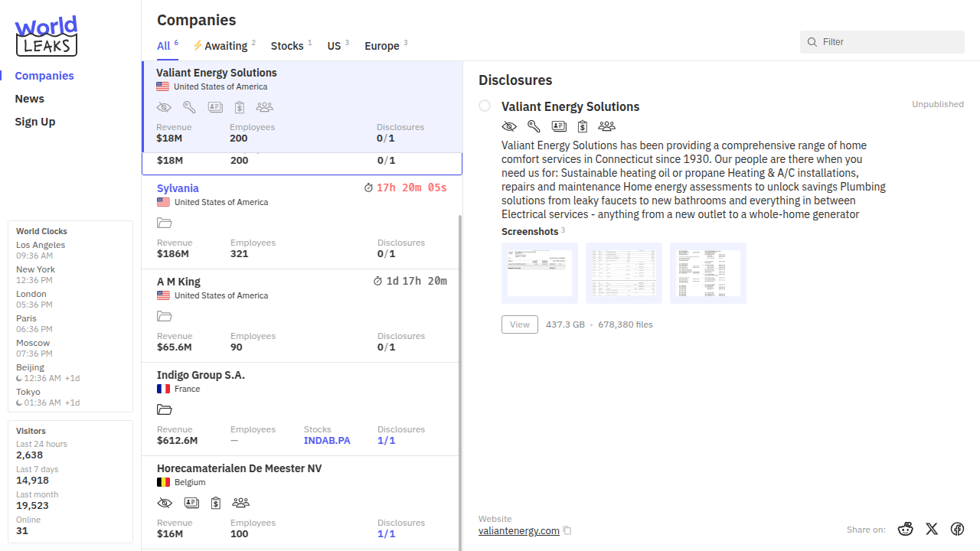Viewport: 980px width, 551px height.
Task: Click the Filter input field
Action: (x=882, y=42)
